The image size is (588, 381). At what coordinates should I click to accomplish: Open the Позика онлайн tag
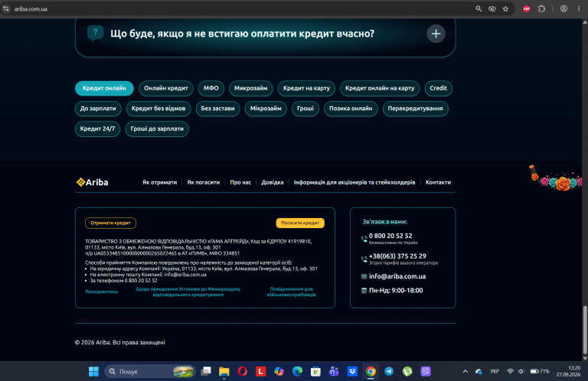[351, 109]
